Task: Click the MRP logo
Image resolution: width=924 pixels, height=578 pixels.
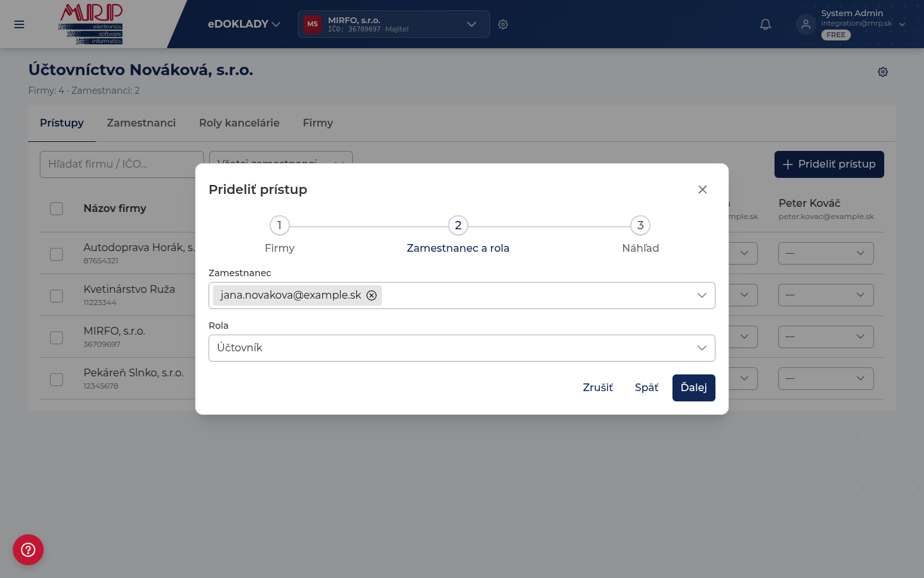Action: (x=90, y=24)
